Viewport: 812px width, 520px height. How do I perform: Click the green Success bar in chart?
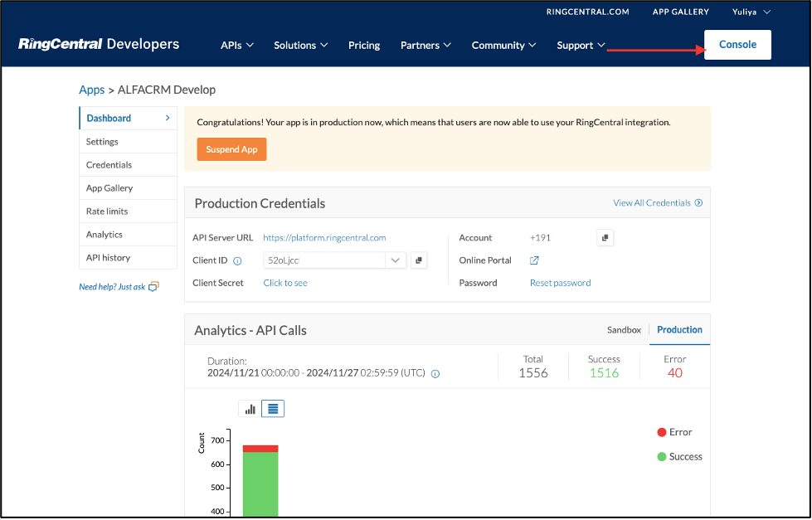click(260, 484)
